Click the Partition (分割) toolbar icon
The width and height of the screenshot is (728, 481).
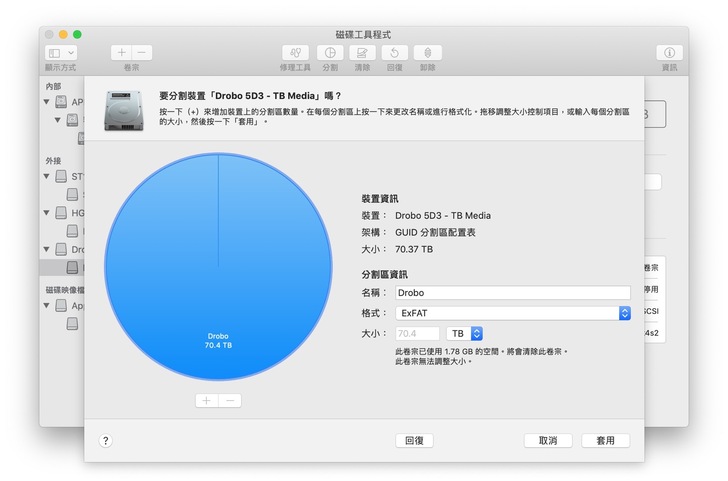click(x=329, y=53)
